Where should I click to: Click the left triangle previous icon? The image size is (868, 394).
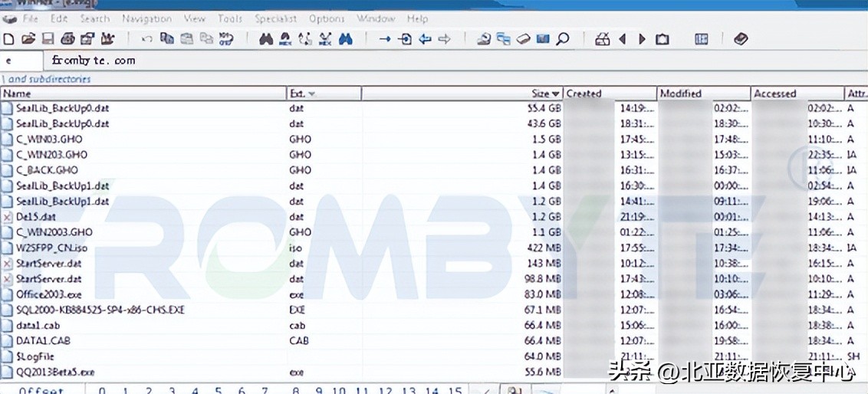[622, 39]
